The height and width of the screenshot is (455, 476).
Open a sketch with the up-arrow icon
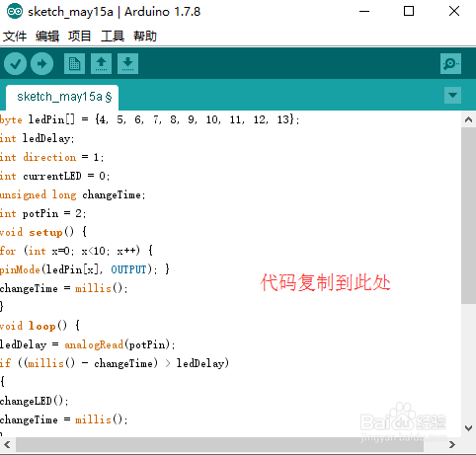pos(101,63)
